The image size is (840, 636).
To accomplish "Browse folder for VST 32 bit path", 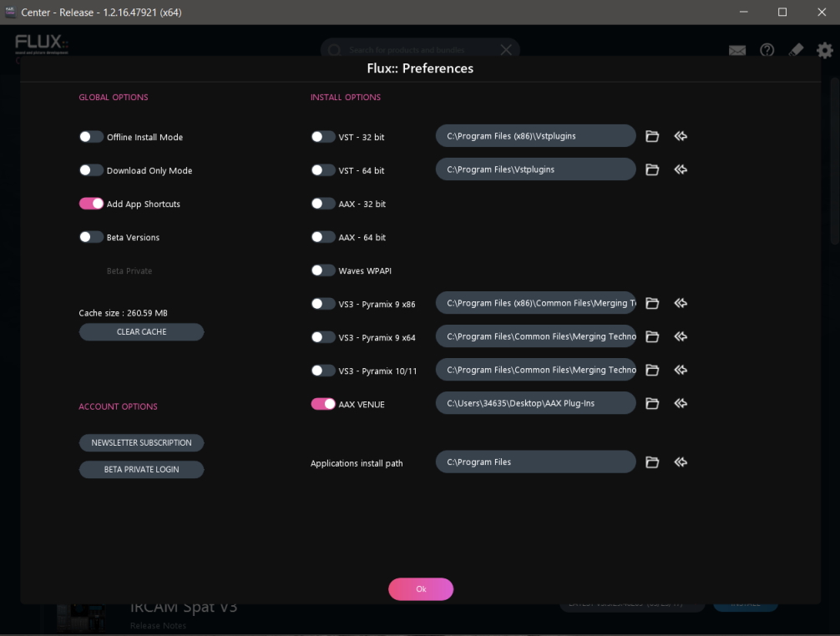I will click(652, 136).
